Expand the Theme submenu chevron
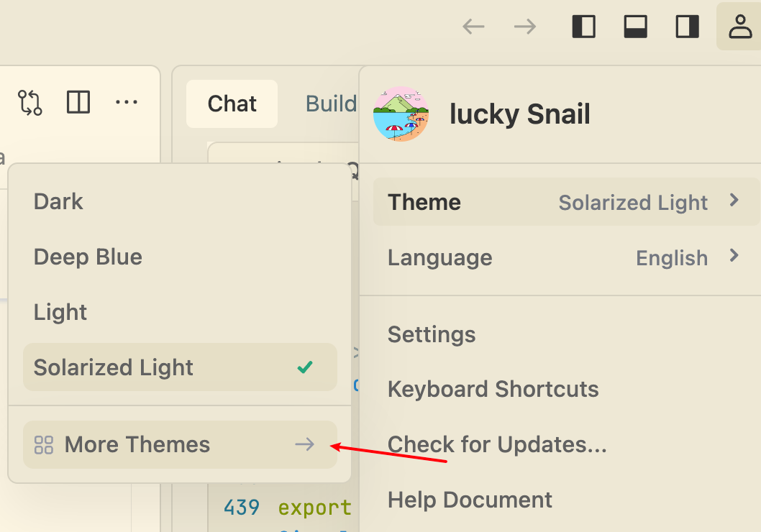Image resolution: width=761 pixels, height=532 pixels. point(734,201)
